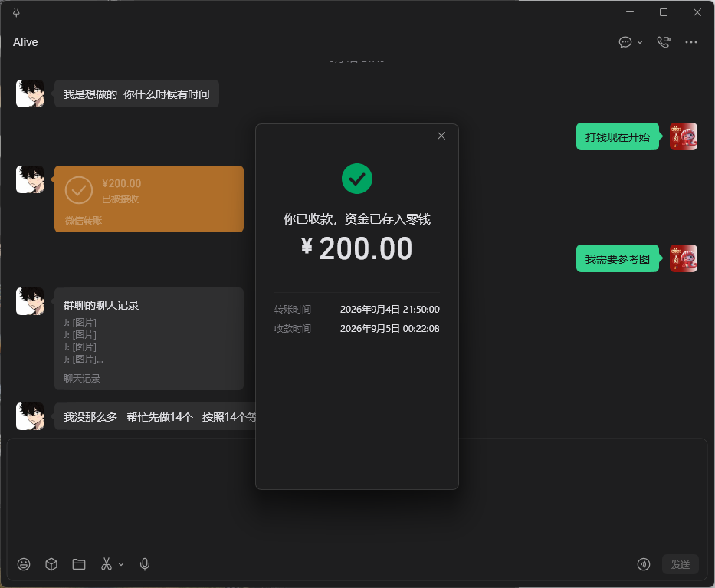Click the 你已收款，资金已存入零钱 confirmation text
This screenshot has width=715, height=588.
point(357,219)
